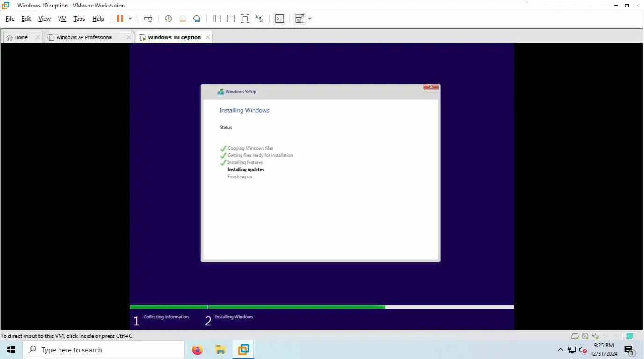Open the File menu
The height and width of the screenshot is (359, 644).
pos(10,19)
